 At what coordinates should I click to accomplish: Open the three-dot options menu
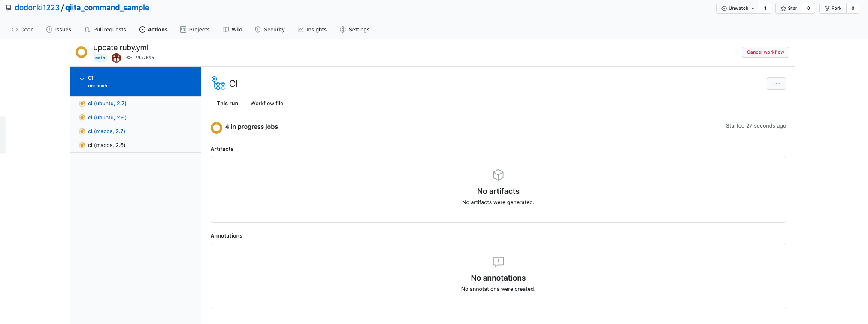(x=776, y=83)
